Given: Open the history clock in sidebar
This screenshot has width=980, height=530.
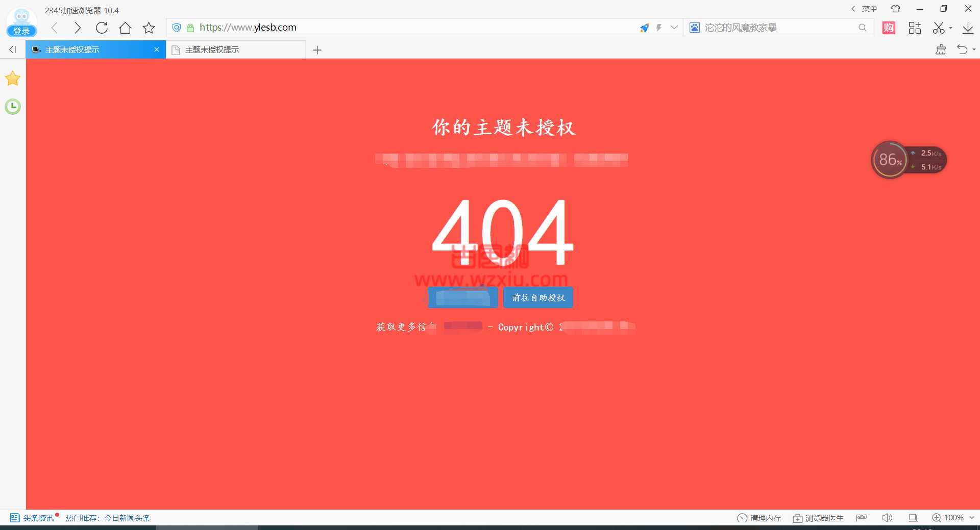Looking at the screenshot, I should [13, 107].
